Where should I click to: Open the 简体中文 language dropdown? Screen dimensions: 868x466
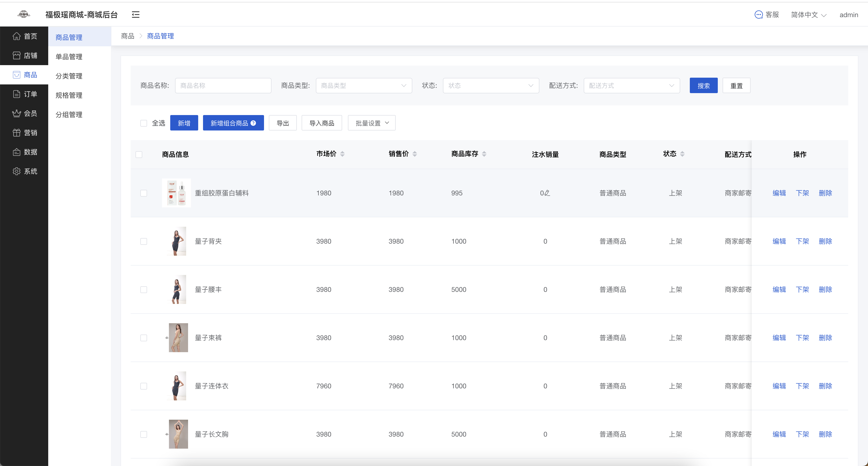(x=809, y=15)
